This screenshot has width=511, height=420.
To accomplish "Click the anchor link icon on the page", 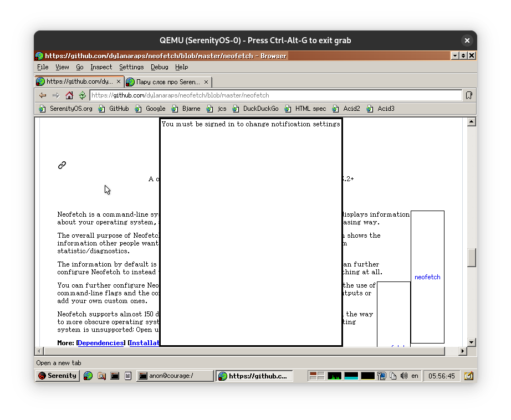I will tap(62, 165).
